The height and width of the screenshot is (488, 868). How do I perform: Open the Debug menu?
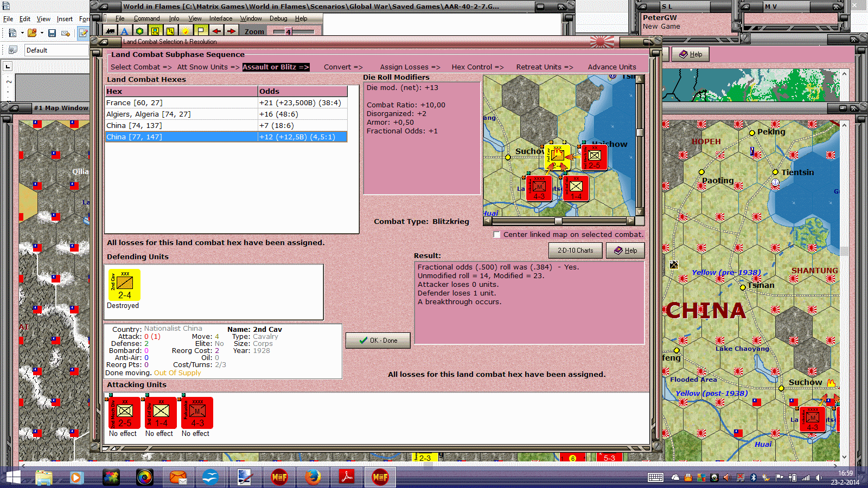pyautogui.click(x=278, y=18)
